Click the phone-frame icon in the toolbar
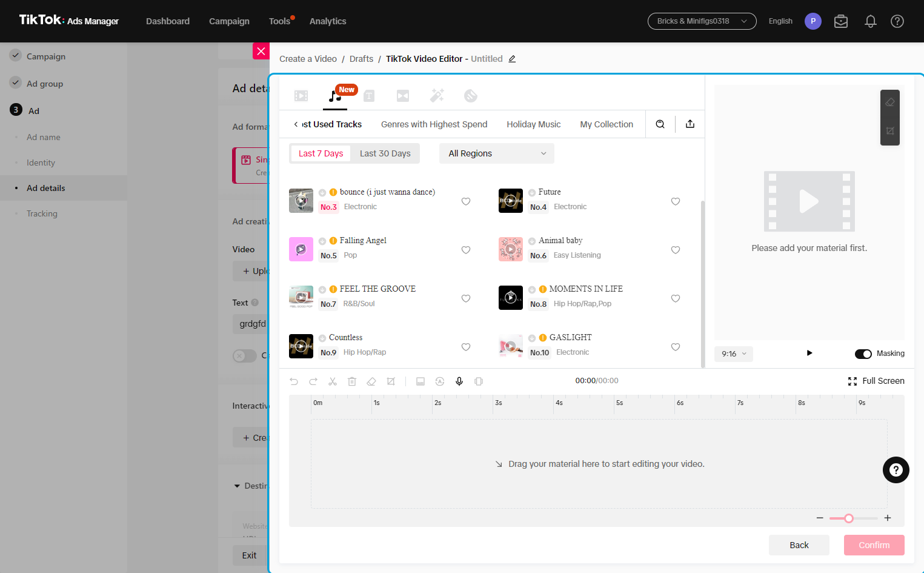 pos(479,381)
